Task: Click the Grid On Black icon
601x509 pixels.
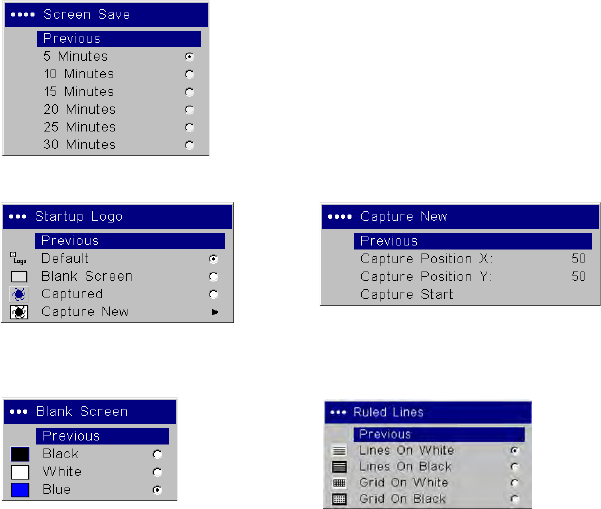Action: click(x=338, y=499)
